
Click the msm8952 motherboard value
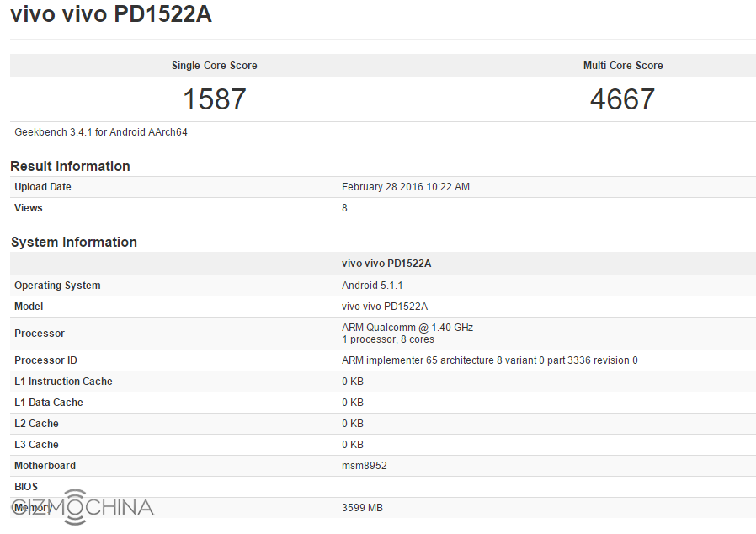365,466
